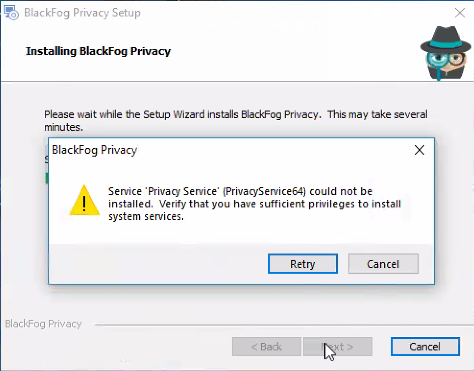The image size is (474, 371).
Task: Click the disabled Next button
Action: coord(337,347)
